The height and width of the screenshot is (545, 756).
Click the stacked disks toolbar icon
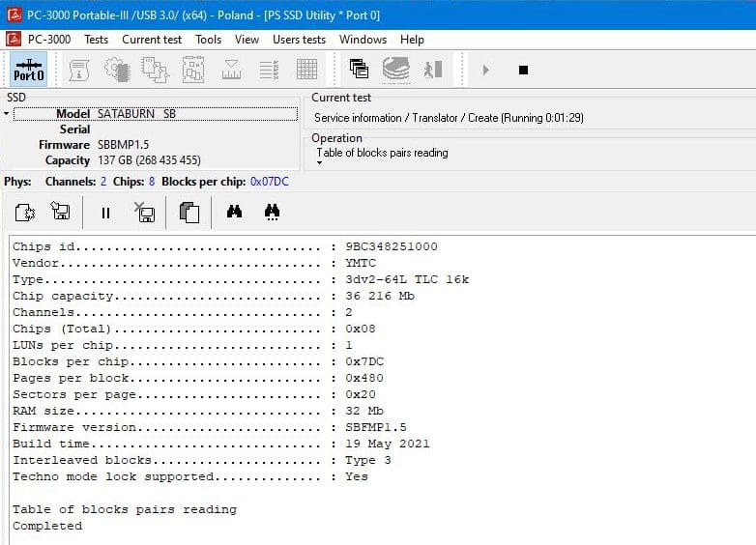[395, 70]
